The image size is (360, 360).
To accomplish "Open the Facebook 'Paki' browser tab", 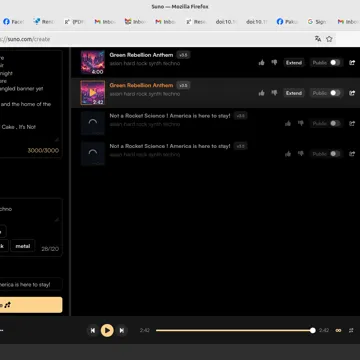I will [288, 22].
